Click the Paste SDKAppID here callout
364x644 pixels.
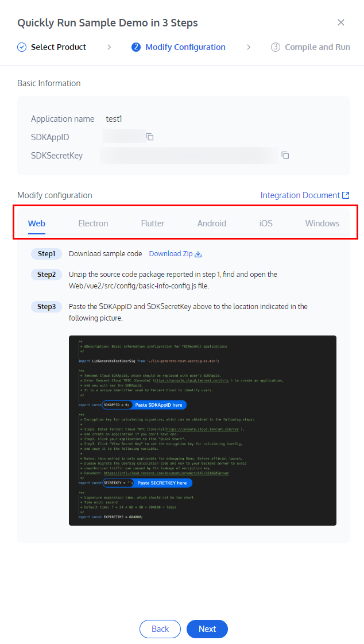[x=158, y=405]
